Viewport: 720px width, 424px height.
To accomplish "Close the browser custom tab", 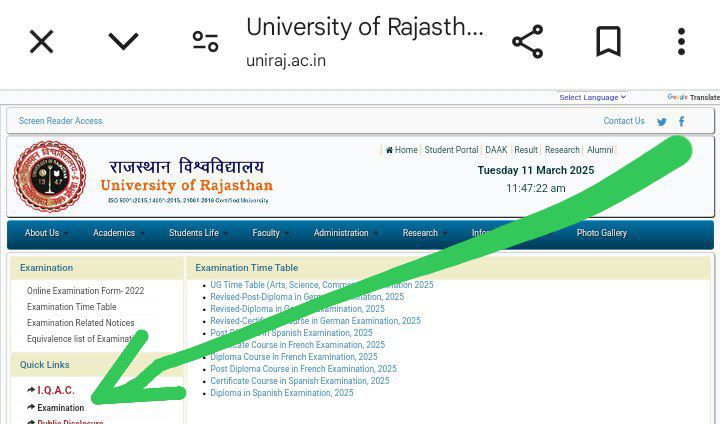I will [x=41, y=42].
